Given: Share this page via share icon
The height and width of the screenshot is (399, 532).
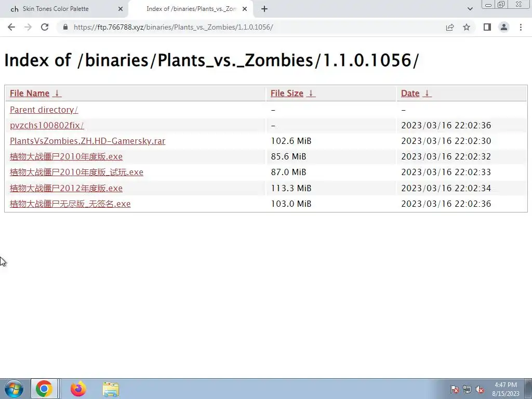Looking at the screenshot, I should pos(450,27).
